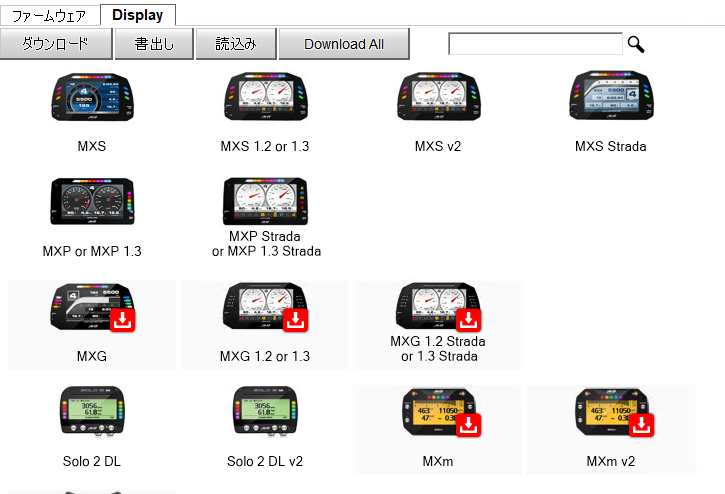Click the red download badge on MXG

point(123,320)
